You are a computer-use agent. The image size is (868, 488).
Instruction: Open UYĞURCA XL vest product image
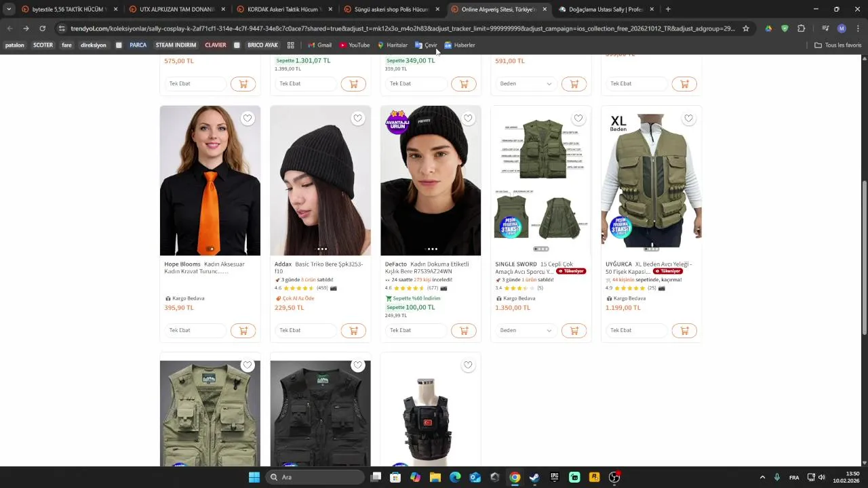point(651,180)
